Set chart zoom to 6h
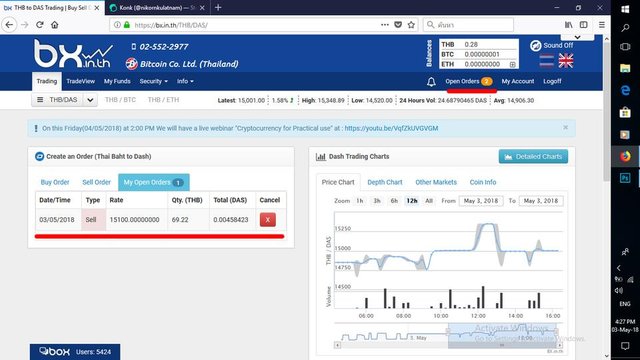This screenshot has width=640, height=360. point(394,201)
